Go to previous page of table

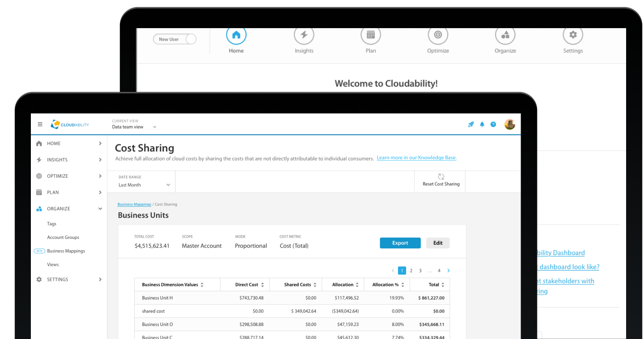(393, 271)
